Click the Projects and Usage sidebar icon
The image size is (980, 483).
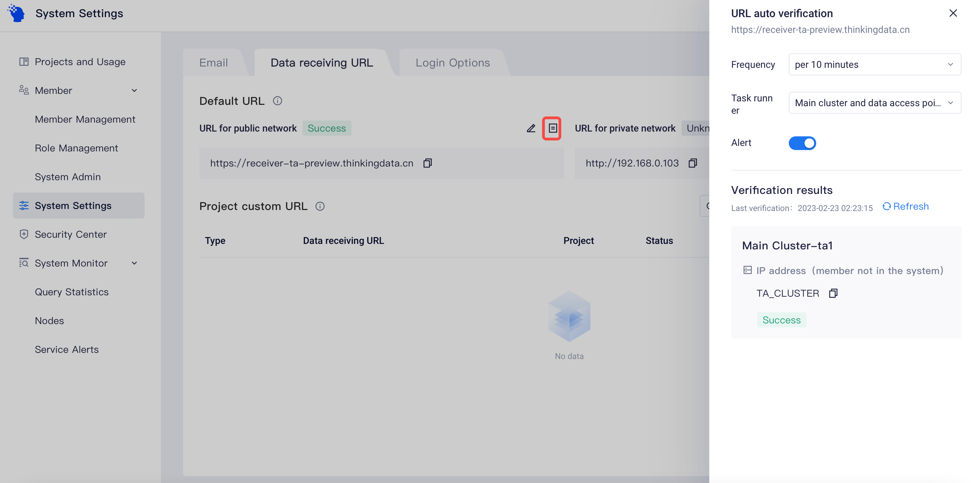pos(24,62)
